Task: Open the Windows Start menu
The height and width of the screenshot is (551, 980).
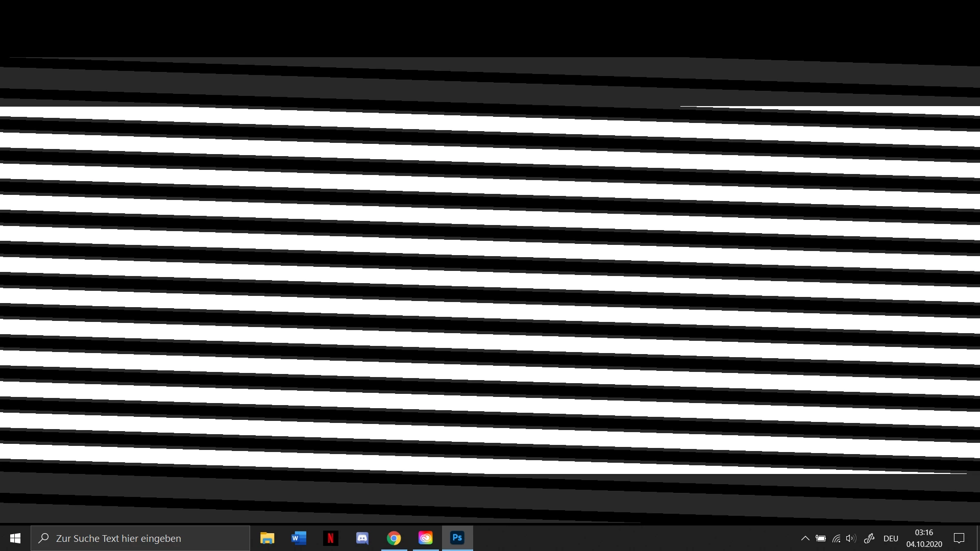Action: click(x=15, y=538)
